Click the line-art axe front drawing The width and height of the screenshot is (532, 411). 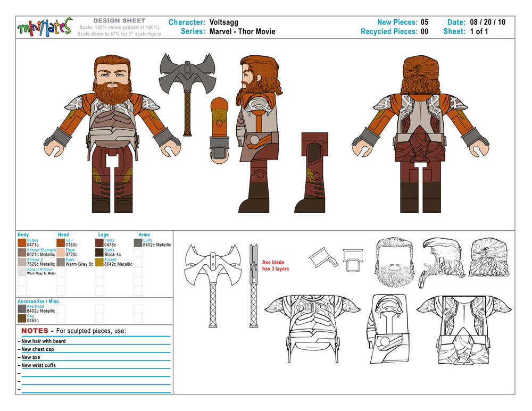pyautogui.click(x=213, y=286)
